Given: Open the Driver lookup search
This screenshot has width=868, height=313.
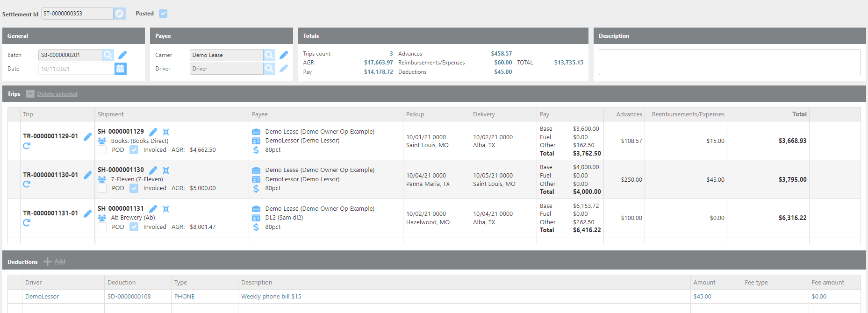Looking at the screenshot, I should click(x=269, y=69).
